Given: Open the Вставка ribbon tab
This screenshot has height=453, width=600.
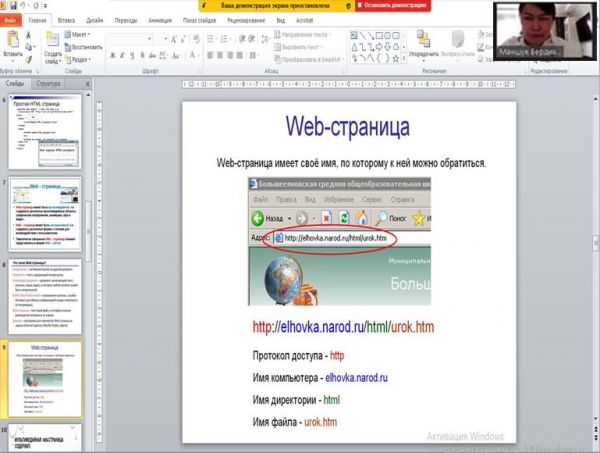Looking at the screenshot, I should coord(66,19).
